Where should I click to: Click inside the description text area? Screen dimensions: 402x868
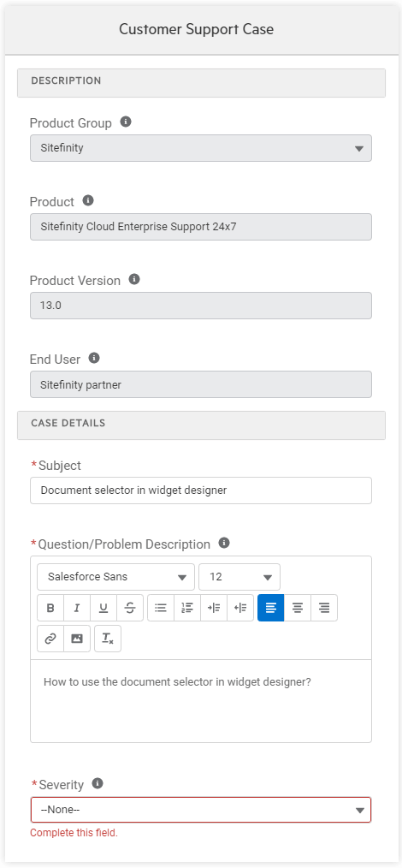[x=201, y=701]
